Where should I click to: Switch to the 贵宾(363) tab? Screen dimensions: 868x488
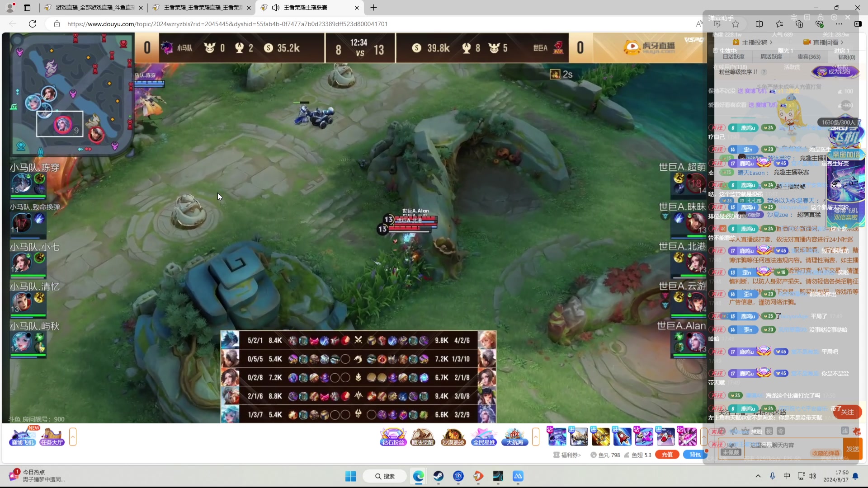809,56
